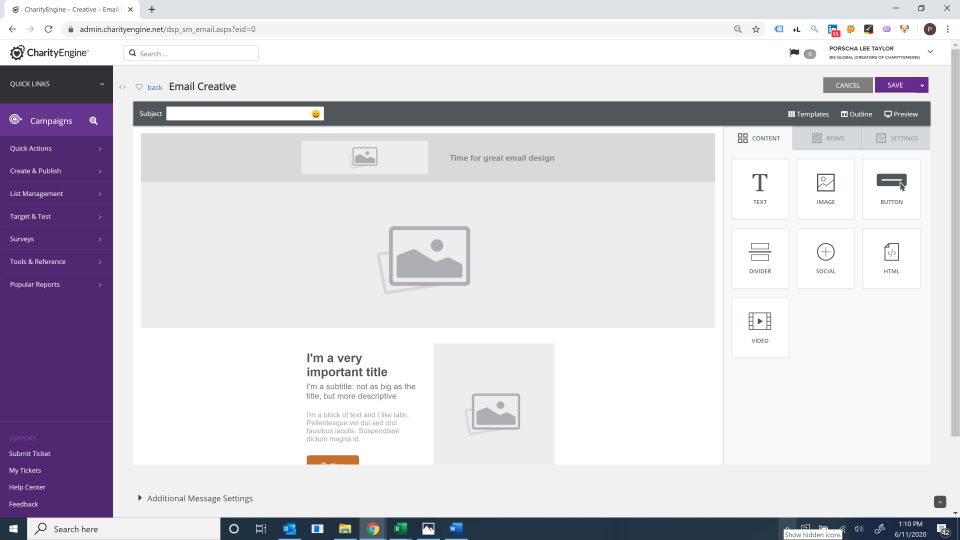The width and height of the screenshot is (960, 540).
Task: Expand Target & Test in sidebar
Action: (56, 216)
